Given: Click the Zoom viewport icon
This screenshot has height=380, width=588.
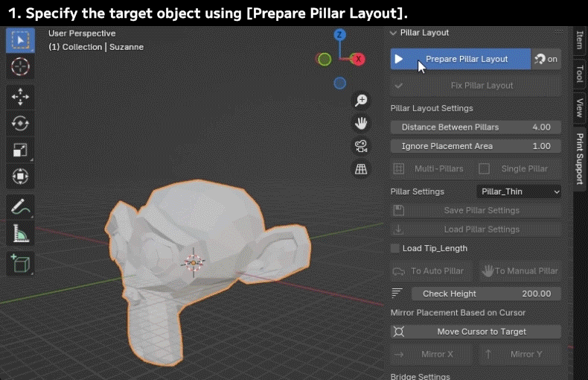Looking at the screenshot, I should [361, 101].
